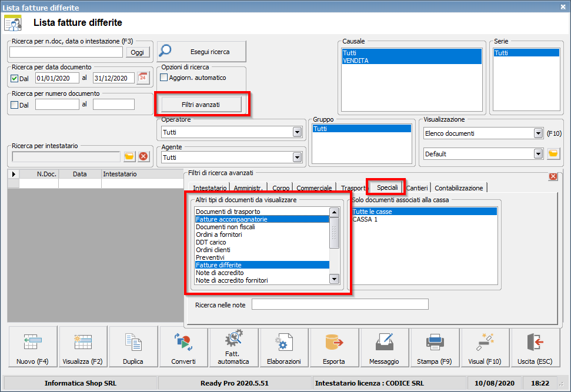Close the Filtri di ricerca avanzati panel
This screenshot has width=571, height=392.
point(553,176)
